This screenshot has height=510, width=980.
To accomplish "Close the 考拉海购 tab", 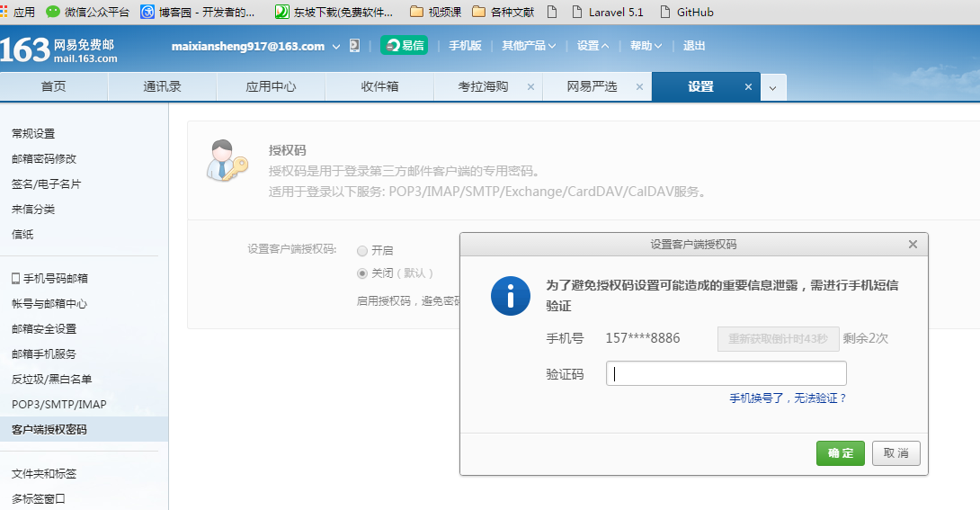I will point(530,87).
